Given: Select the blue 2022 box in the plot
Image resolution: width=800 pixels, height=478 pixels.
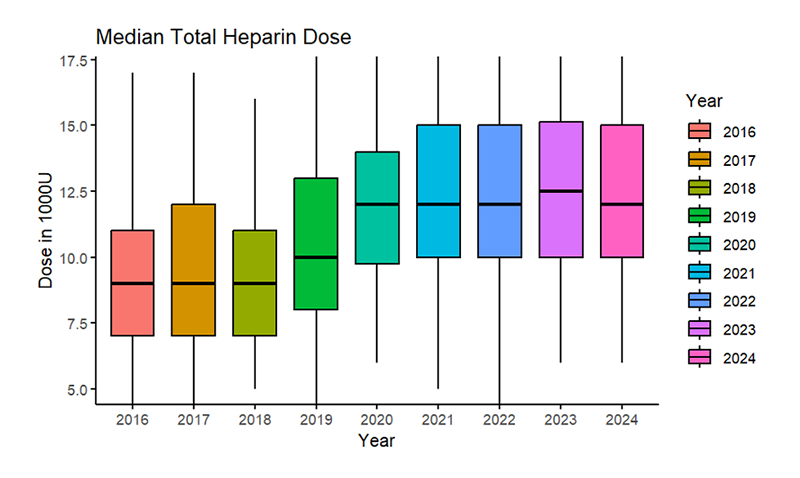Looking at the screenshot, I should [x=499, y=191].
